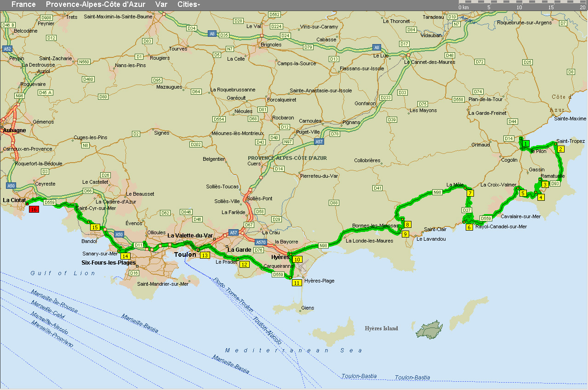Click waypoint marker 7 near La Môle

tap(470, 193)
